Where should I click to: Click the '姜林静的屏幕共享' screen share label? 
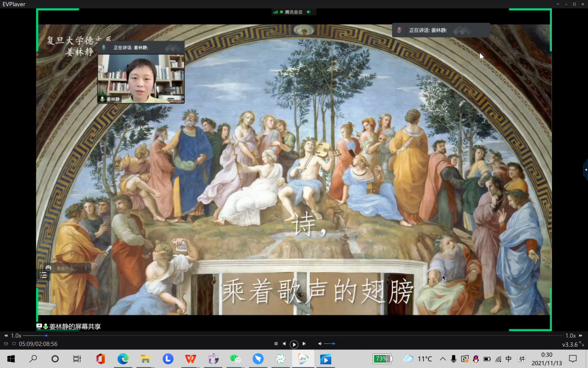[75, 327]
